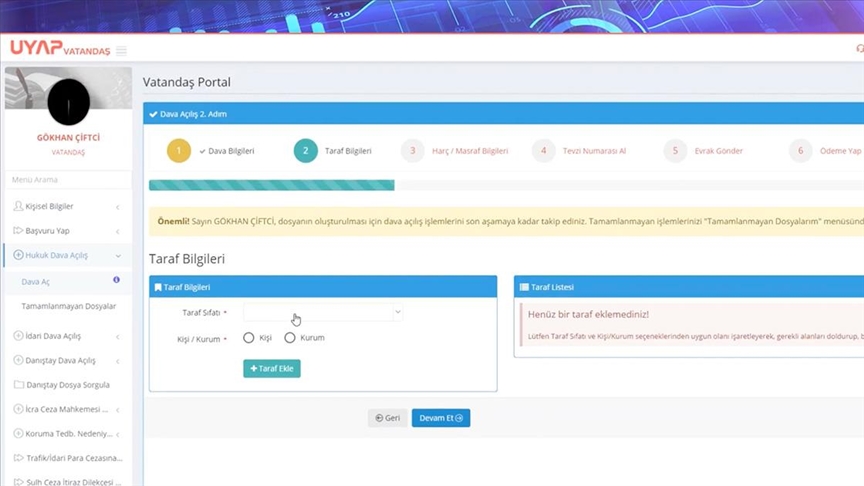The height and width of the screenshot is (486, 864).
Task: Open Tamamlanmayan Dosyalar in the sidebar
Action: point(68,306)
